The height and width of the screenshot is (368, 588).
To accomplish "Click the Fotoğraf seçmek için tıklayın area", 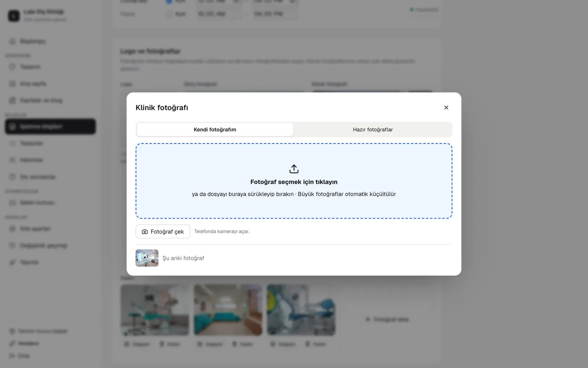I will [x=294, y=181].
